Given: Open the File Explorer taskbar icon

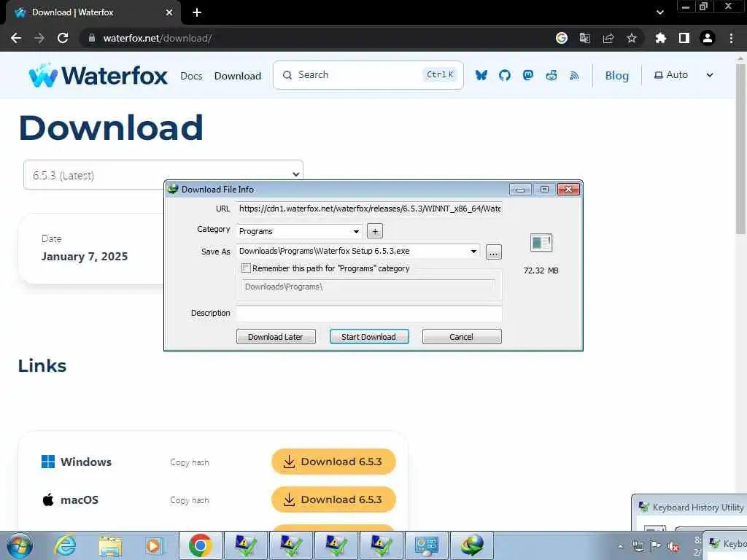Looking at the screenshot, I should tap(111, 545).
